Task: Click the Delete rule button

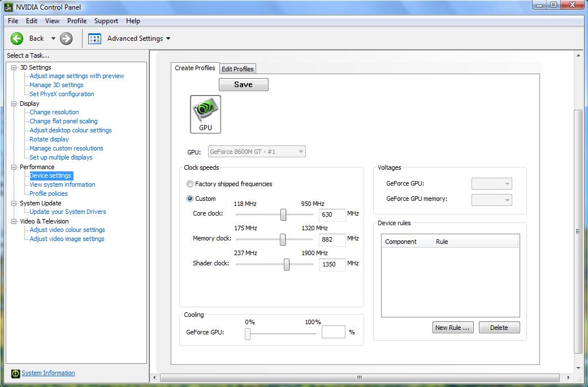Action: 499,328
